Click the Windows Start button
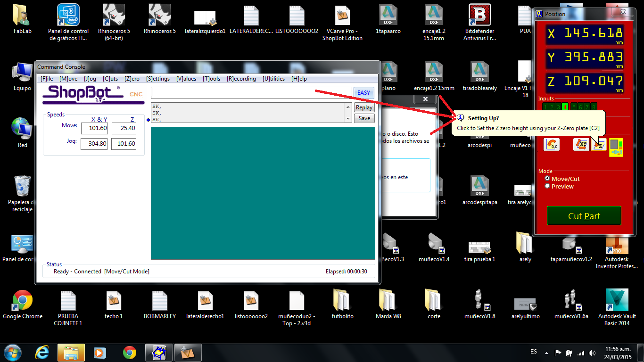 (x=13, y=352)
